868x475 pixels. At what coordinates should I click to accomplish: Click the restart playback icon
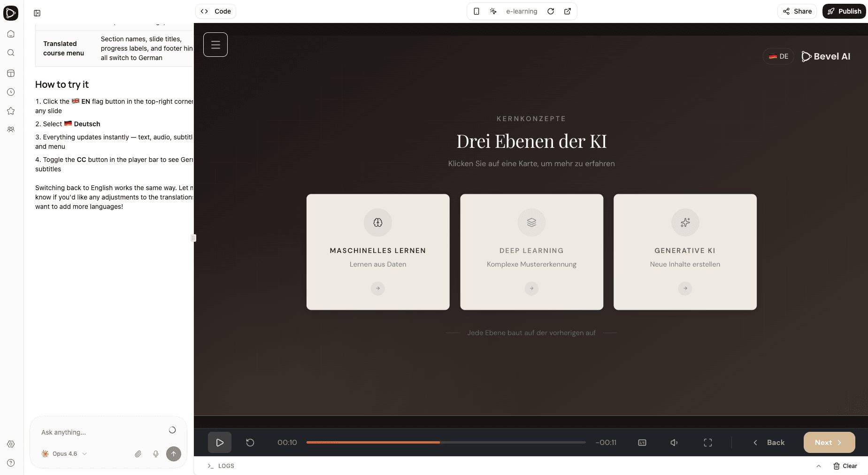250,442
